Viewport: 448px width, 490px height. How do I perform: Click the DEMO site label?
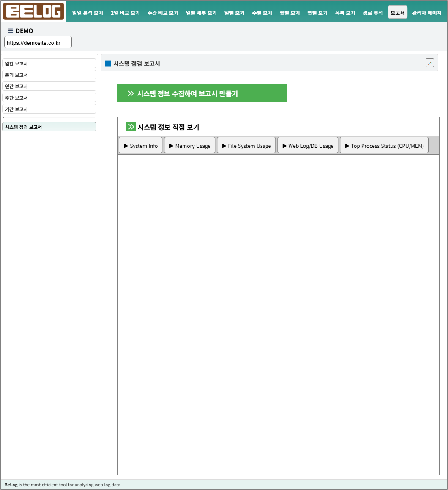click(x=25, y=30)
